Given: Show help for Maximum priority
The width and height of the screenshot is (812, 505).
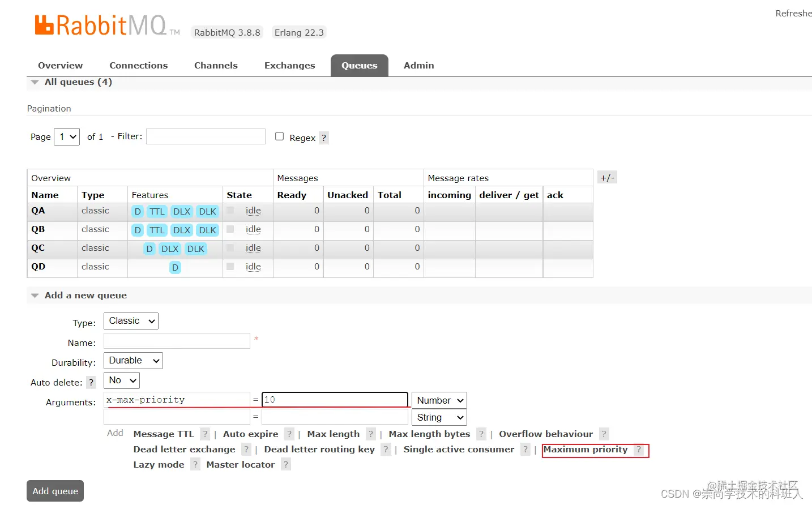Looking at the screenshot, I should [x=639, y=450].
